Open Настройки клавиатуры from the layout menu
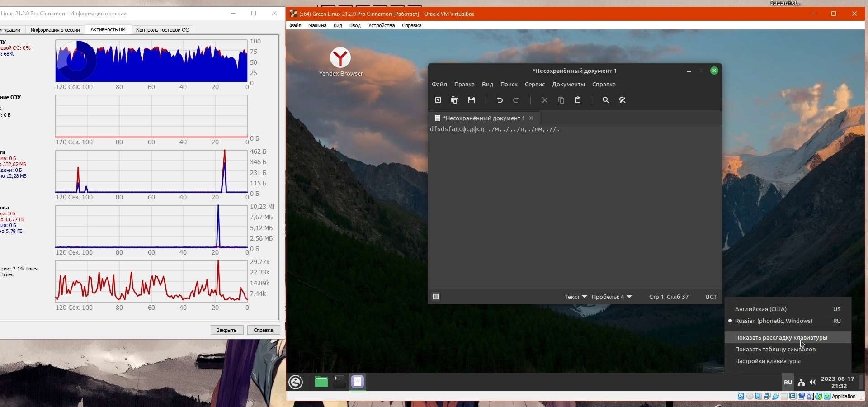 788,361
